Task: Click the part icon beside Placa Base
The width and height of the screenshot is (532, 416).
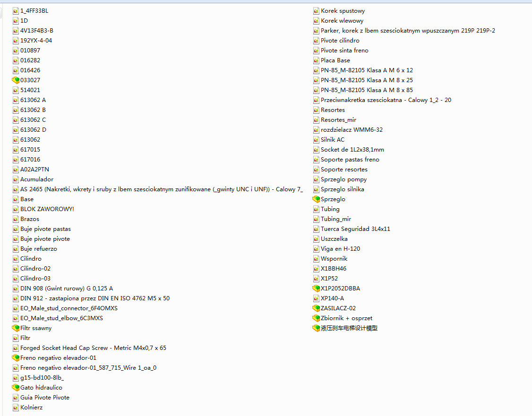Action: (316, 60)
